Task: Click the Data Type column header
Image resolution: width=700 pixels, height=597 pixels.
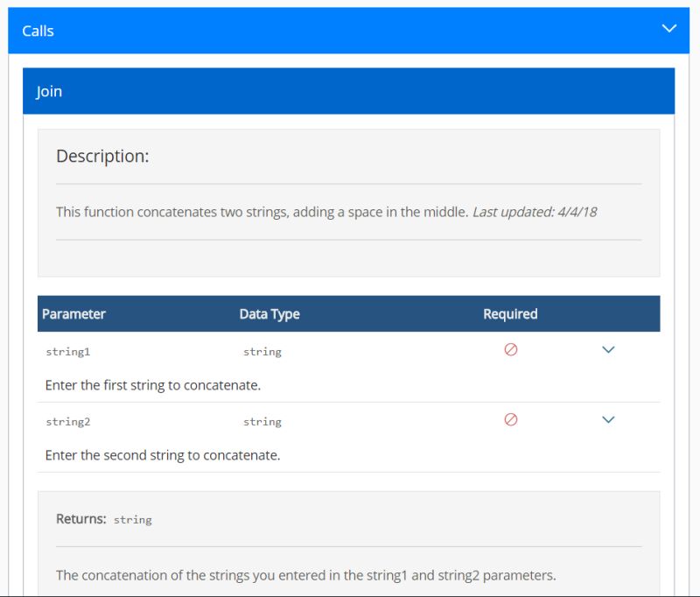Action: pyautogui.click(x=269, y=314)
